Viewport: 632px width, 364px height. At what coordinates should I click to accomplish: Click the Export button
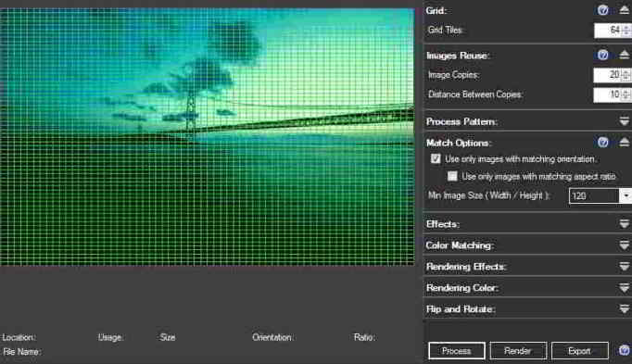click(579, 351)
